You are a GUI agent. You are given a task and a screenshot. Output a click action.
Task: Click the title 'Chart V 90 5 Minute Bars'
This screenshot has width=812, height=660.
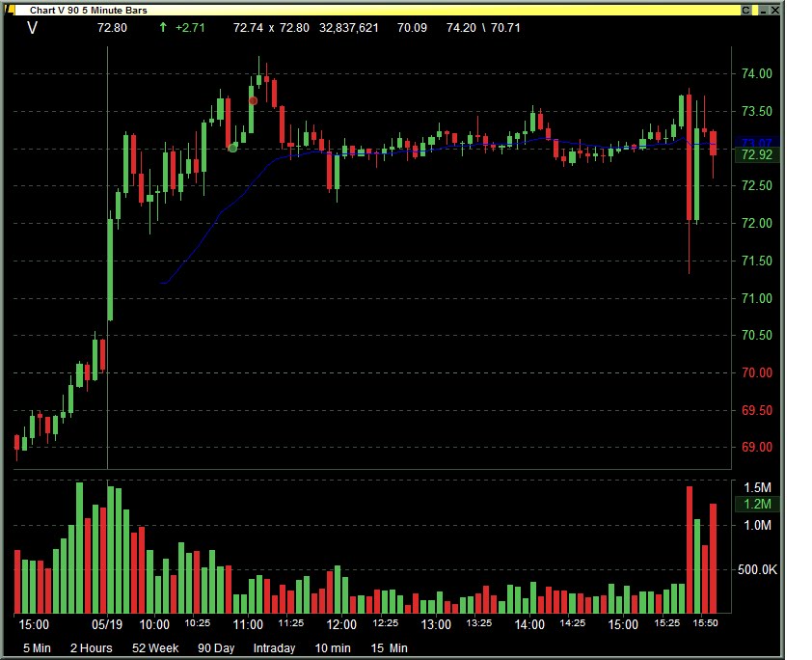[x=88, y=11]
